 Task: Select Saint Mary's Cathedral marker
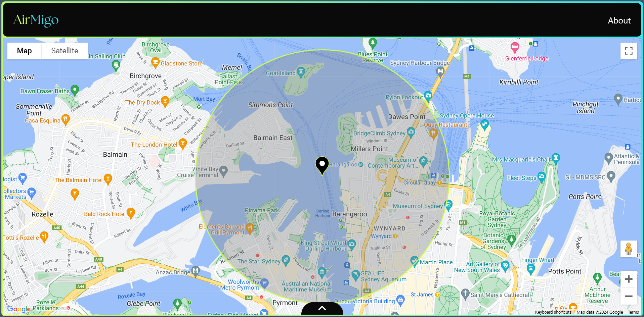465,294
